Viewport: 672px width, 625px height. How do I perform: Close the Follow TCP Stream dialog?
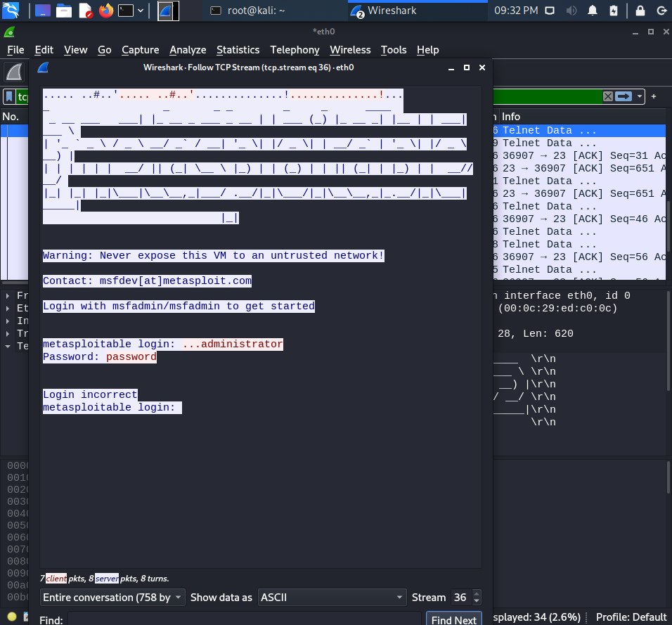coord(482,67)
